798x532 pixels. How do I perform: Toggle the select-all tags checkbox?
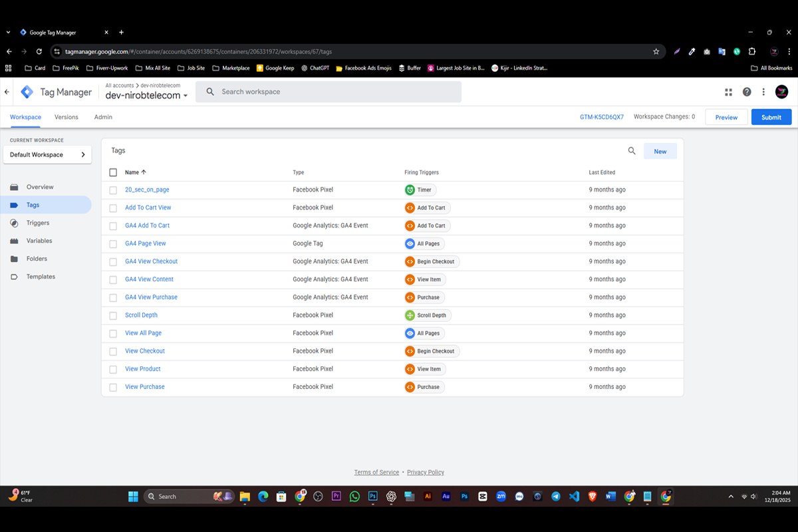point(113,172)
